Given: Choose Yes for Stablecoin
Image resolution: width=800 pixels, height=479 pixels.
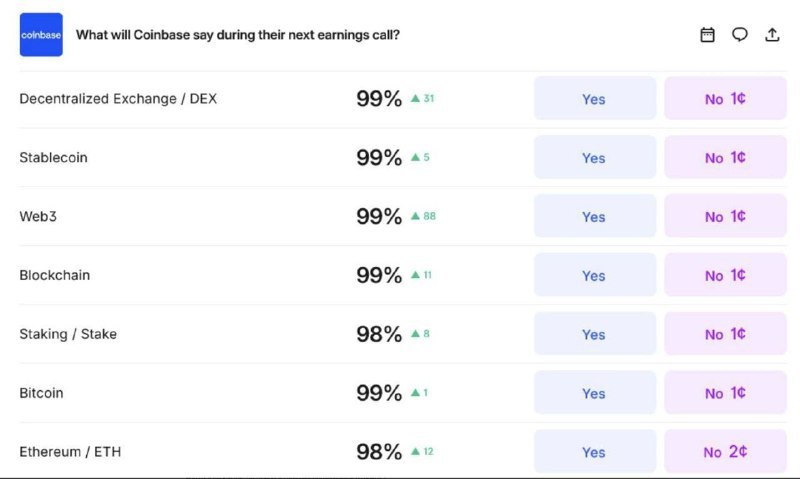Looking at the screenshot, I should [x=594, y=158].
